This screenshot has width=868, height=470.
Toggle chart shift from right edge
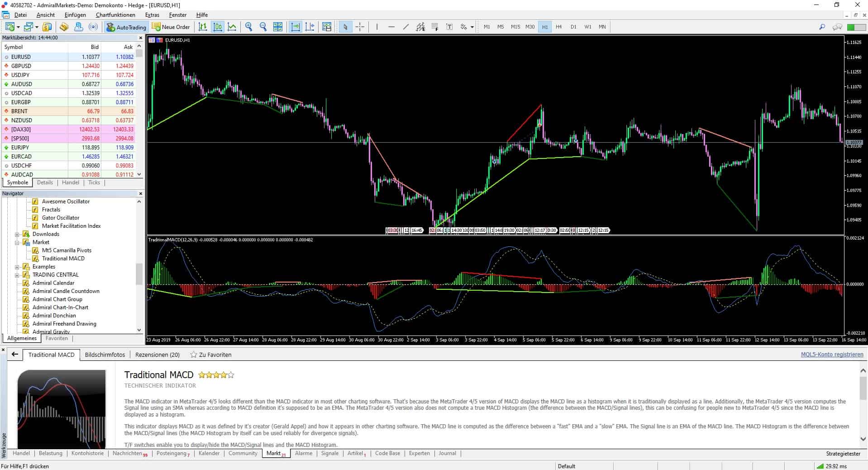point(310,27)
